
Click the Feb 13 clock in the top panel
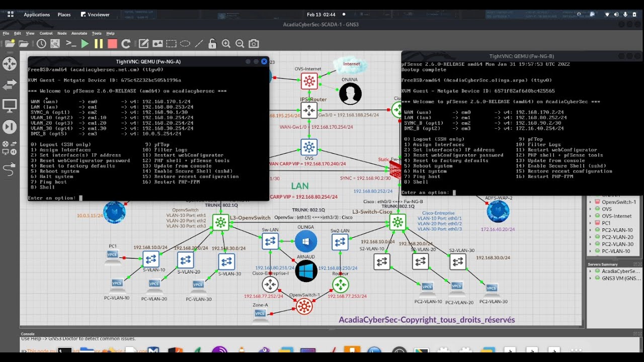(321, 15)
